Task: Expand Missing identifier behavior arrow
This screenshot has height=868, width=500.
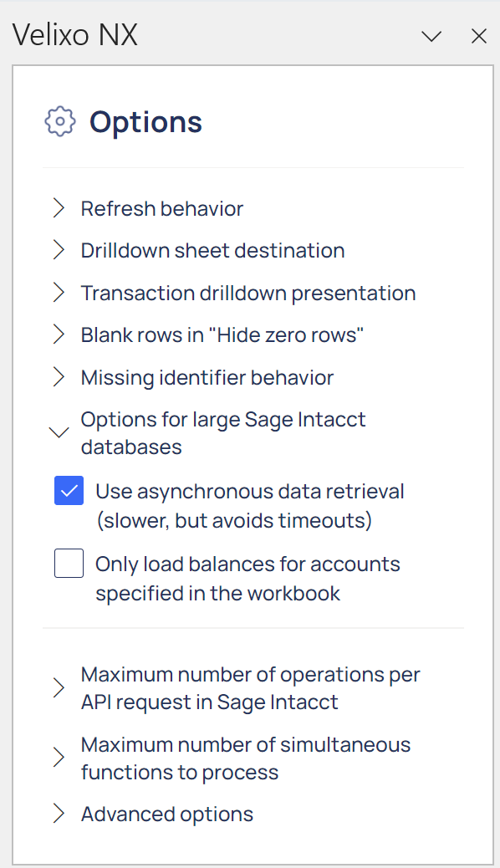Action: (59, 377)
